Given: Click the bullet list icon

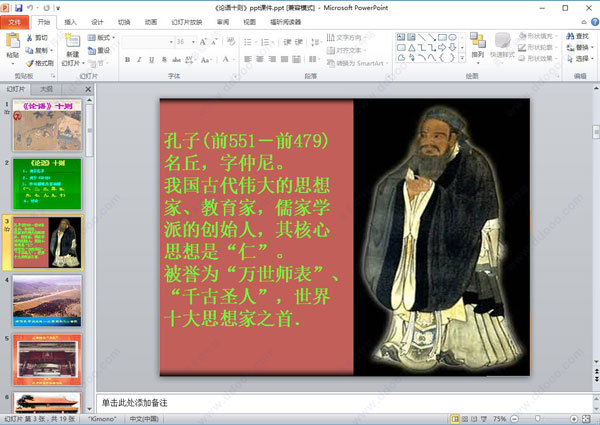Looking at the screenshot, I should pos(248,42).
